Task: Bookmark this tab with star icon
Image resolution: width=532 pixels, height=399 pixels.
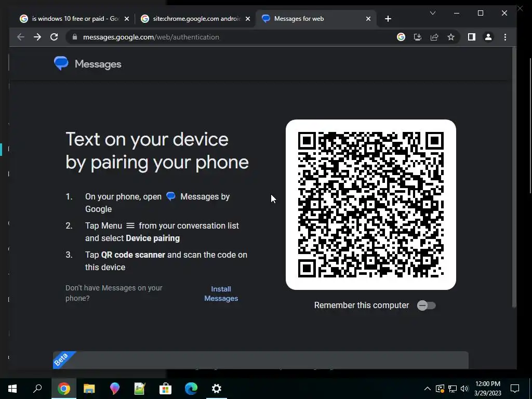Action: pos(451,37)
